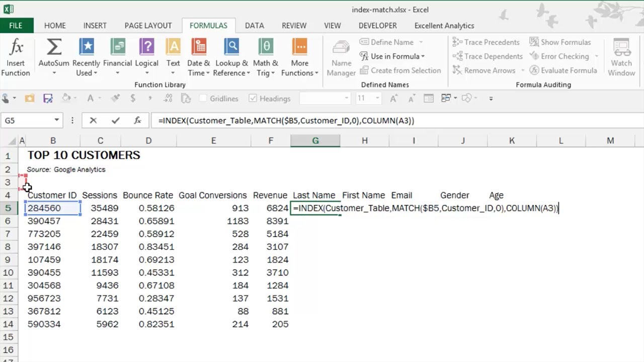This screenshot has height=362, width=644.
Task: Open the Name Manager
Action: coord(341,58)
